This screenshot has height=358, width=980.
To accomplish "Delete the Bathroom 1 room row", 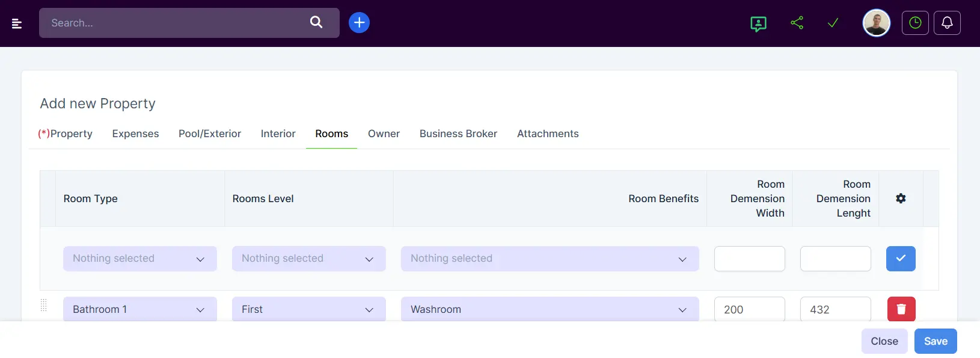I will 901,309.
